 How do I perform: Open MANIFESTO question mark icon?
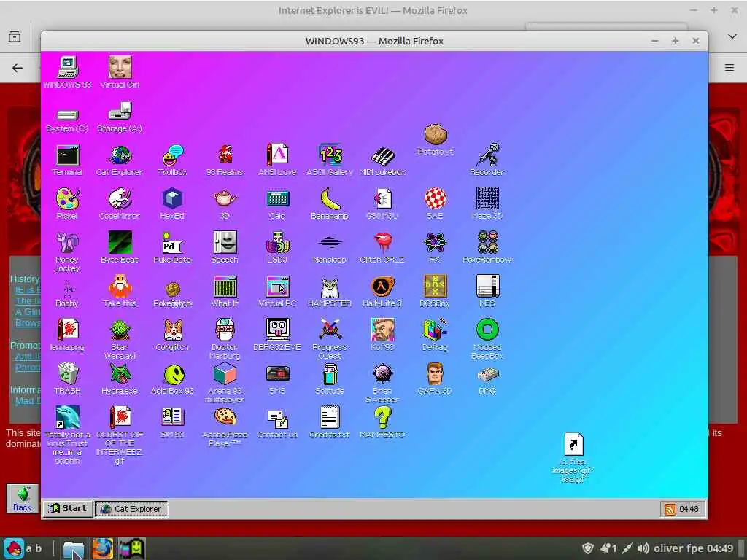[382, 418]
